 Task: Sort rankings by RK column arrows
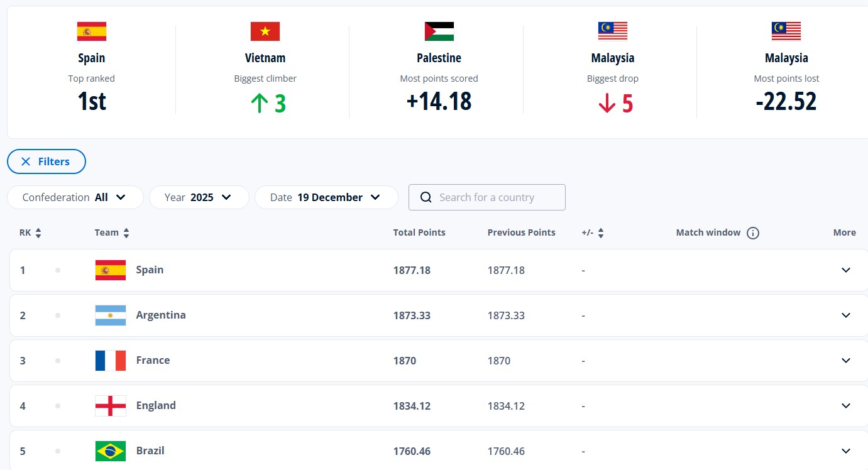(x=38, y=233)
